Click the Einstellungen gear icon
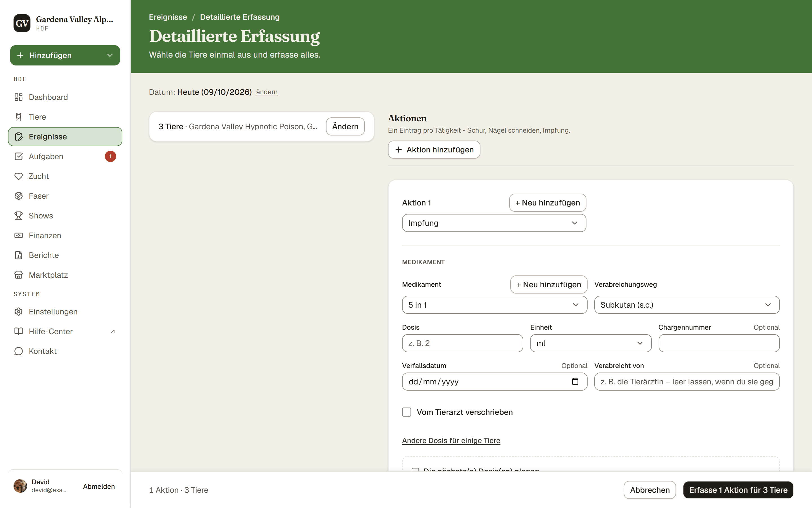 tap(18, 312)
